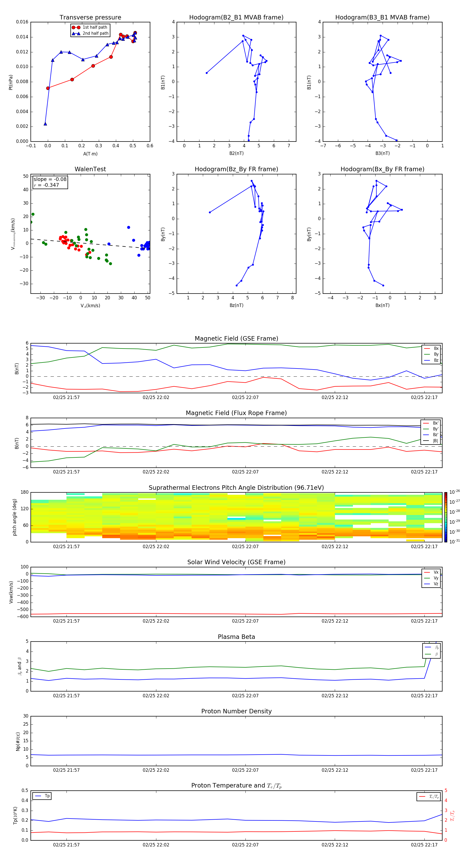473x868 pixels.
Task: Click the 'Vx' legend entry
Action: (x=431, y=572)
